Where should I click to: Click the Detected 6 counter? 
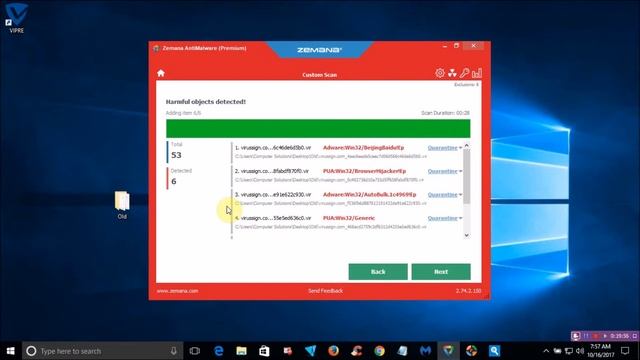pos(180,177)
